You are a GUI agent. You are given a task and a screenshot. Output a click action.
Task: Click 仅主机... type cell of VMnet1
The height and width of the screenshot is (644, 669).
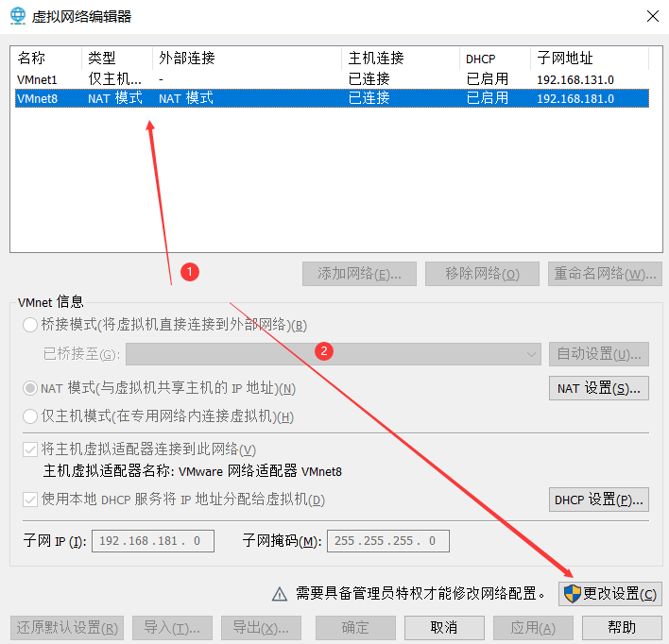pos(114,79)
